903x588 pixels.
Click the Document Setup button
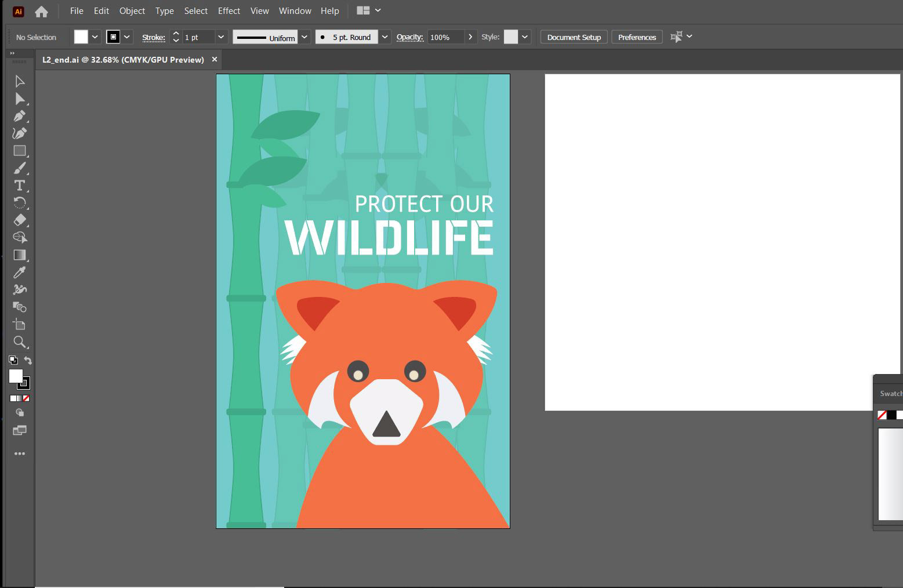(574, 37)
